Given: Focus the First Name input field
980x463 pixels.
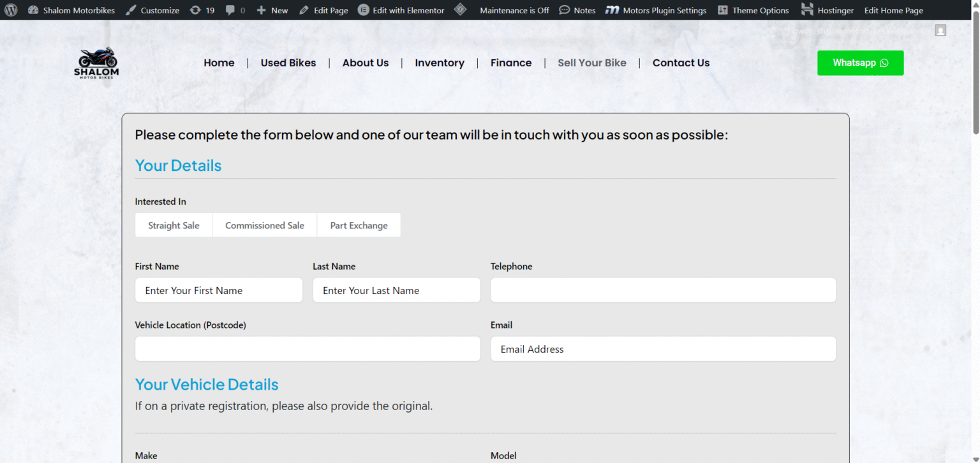Looking at the screenshot, I should (218, 290).
